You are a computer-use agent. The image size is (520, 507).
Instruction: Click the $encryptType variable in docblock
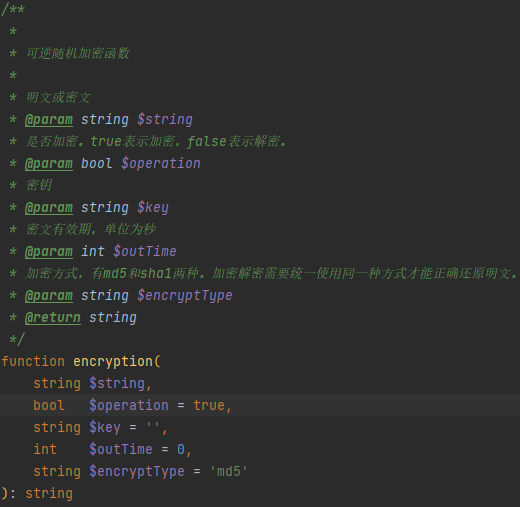(x=185, y=296)
